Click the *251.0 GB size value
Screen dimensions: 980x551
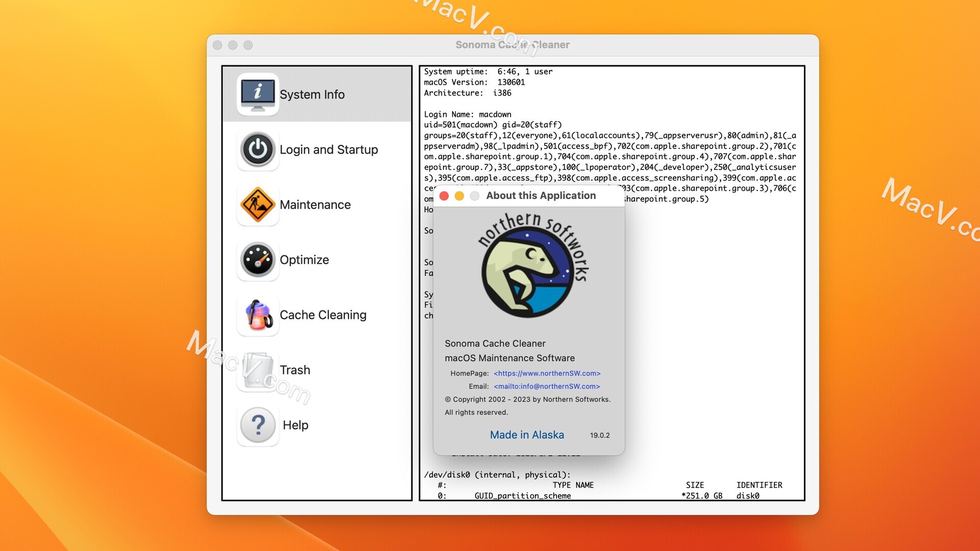click(x=702, y=496)
